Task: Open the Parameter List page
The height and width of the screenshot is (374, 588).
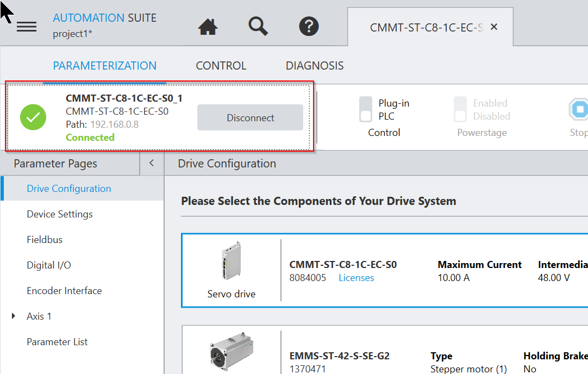Action: (57, 342)
